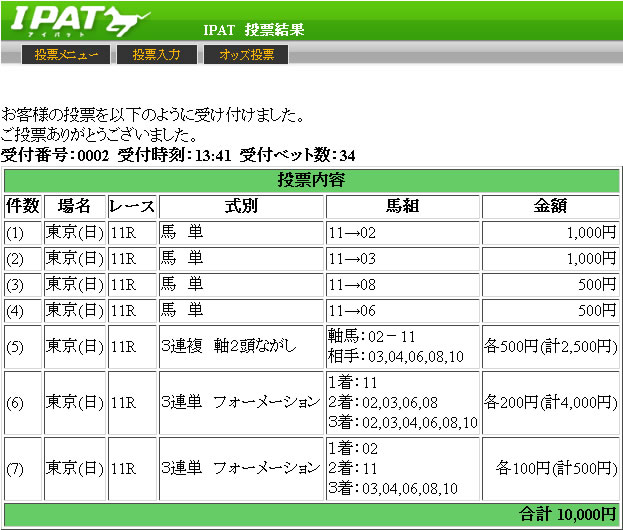This screenshot has width=623, height=530.
Task: Click the 相手:03,04,06,08,10 text
Action: (396, 356)
